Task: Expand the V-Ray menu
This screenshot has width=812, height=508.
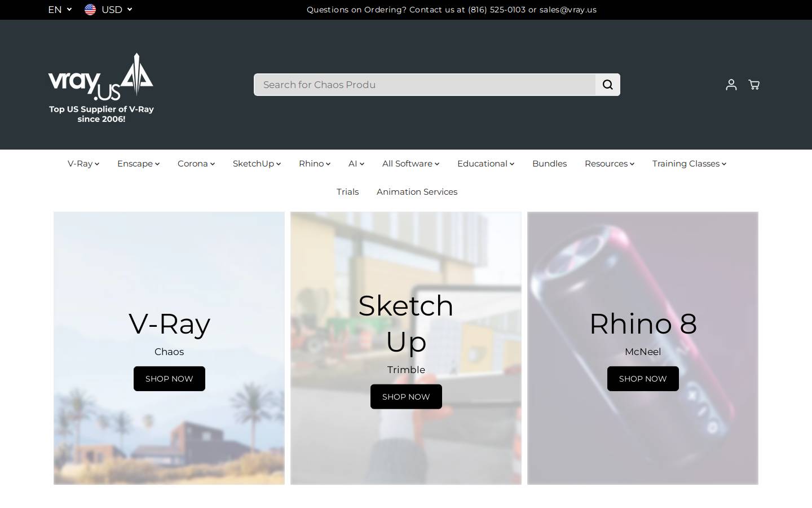Action: (x=83, y=164)
